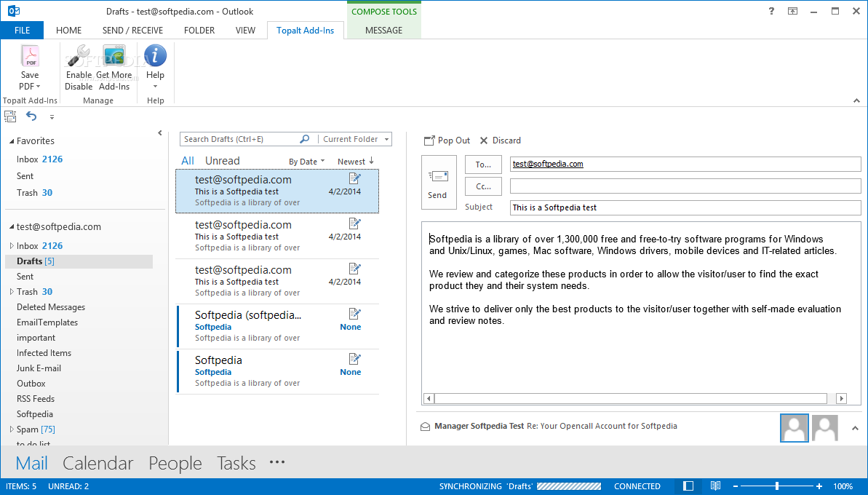Click the 100% zoom level
This screenshot has height=495, width=868.
pos(843,486)
